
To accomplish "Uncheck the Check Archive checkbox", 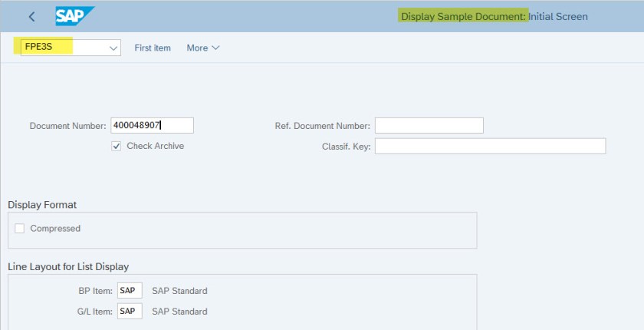I will point(117,147).
